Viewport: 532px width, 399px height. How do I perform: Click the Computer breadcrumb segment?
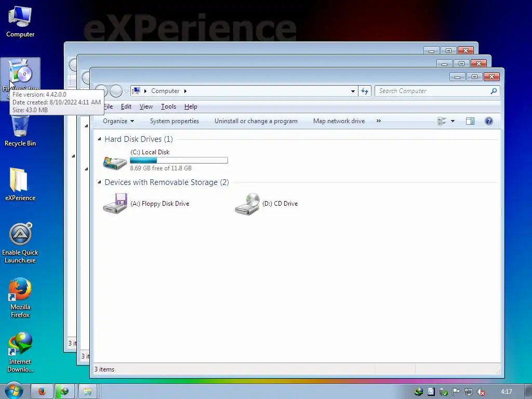(165, 91)
